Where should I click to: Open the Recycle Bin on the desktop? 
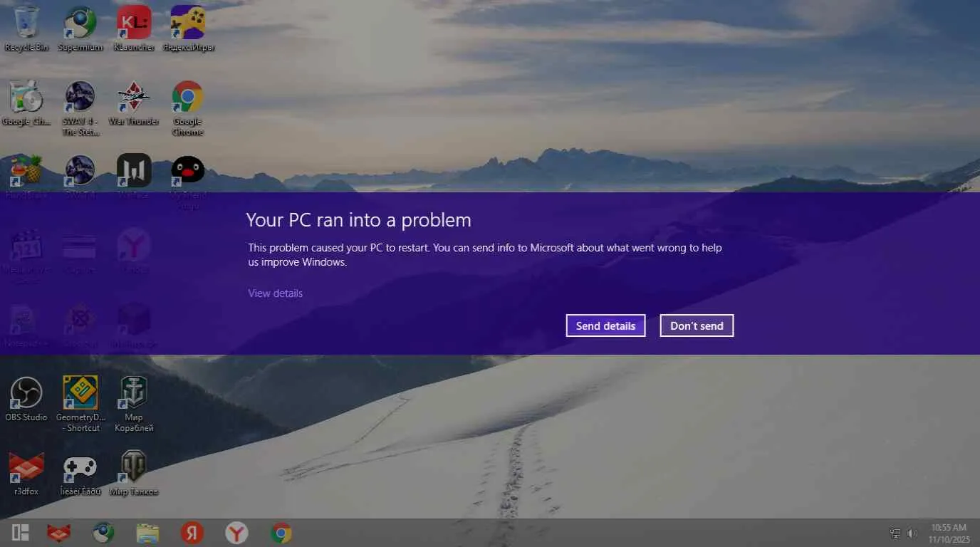[26, 28]
